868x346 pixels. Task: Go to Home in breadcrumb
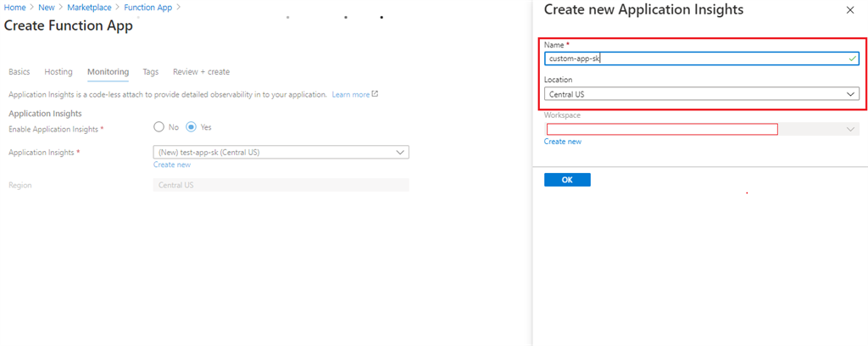pos(15,8)
